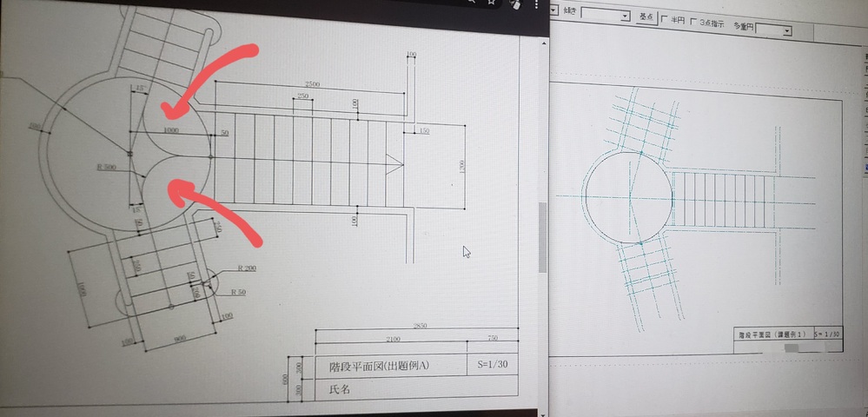Click the 2100 dimension text

click(393, 339)
